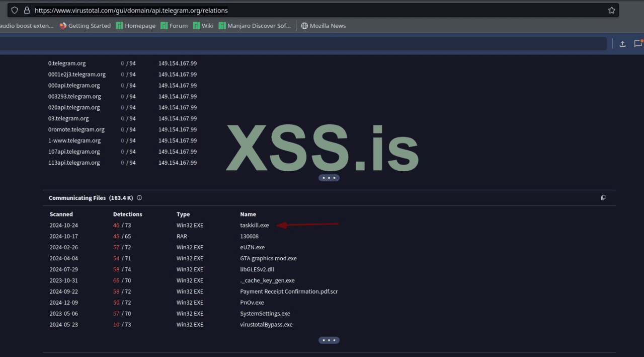Open subdomain 020api.telegram.org
Viewport: 644px width, 357px height.
pyautogui.click(x=74, y=108)
